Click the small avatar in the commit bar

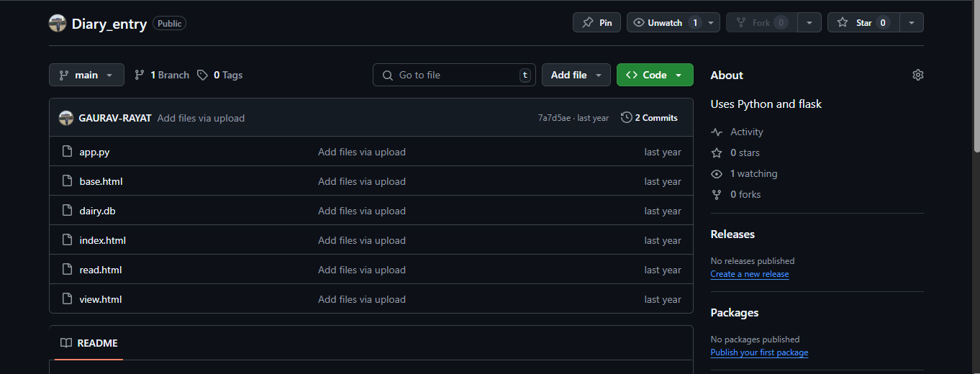coord(66,118)
